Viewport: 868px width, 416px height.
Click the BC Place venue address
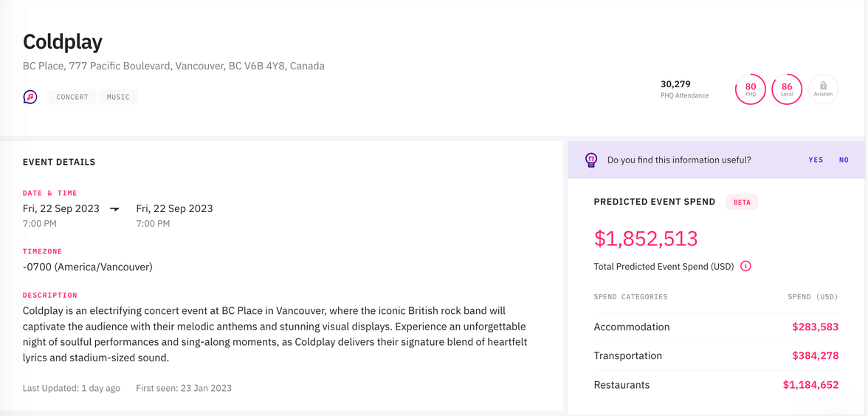[173, 66]
